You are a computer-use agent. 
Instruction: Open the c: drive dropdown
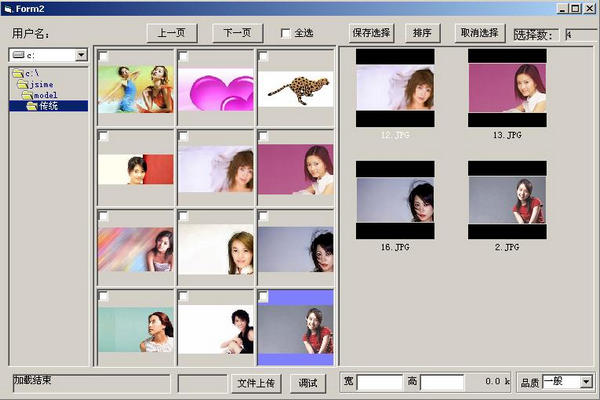click(80, 55)
